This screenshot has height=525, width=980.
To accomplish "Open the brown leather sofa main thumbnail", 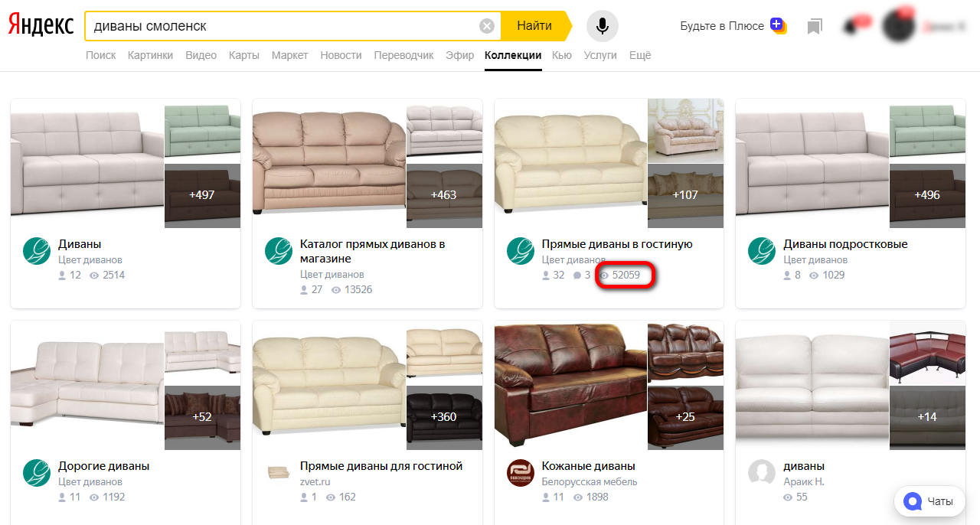I will pyautogui.click(x=570, y=385).
